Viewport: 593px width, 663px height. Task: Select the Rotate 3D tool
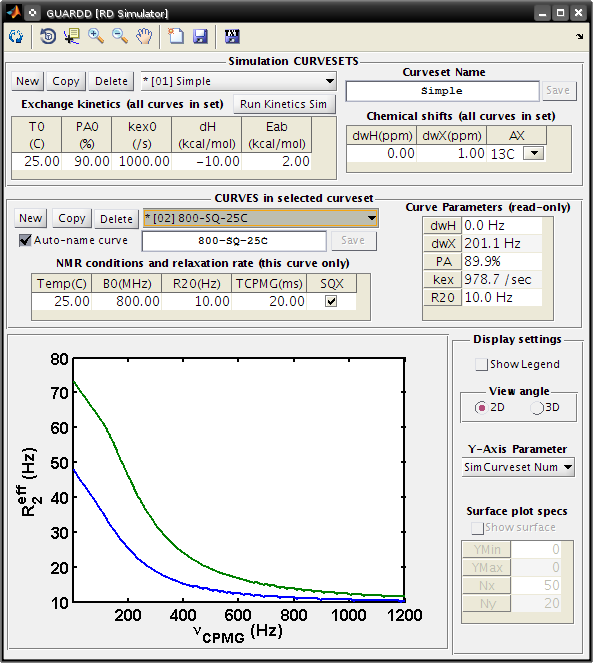[x=48, y=36]
